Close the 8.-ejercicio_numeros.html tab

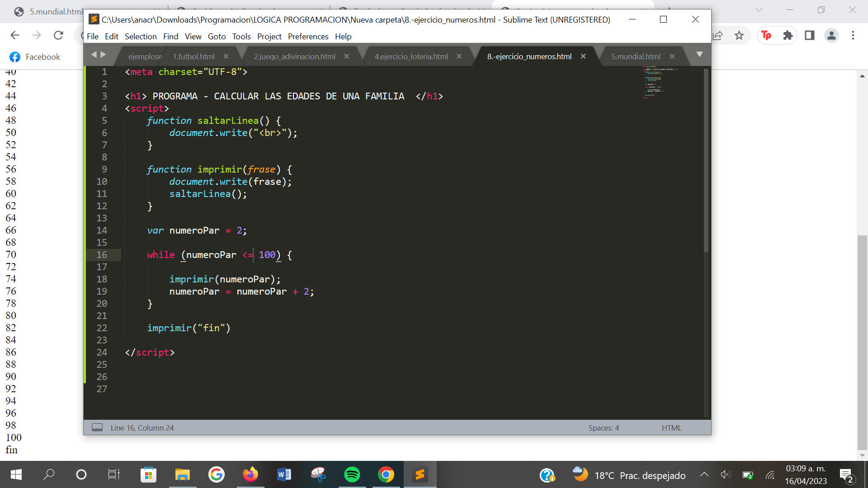pyautogui.click(x=583, y=56)
